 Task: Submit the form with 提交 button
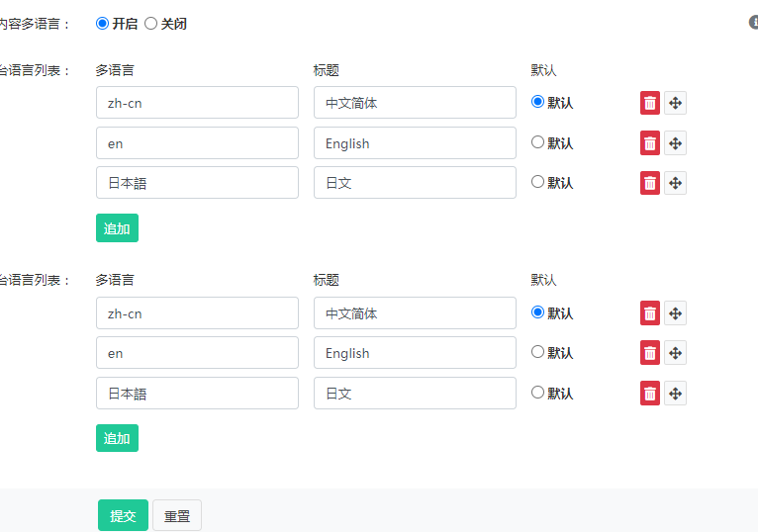[123, 515]
